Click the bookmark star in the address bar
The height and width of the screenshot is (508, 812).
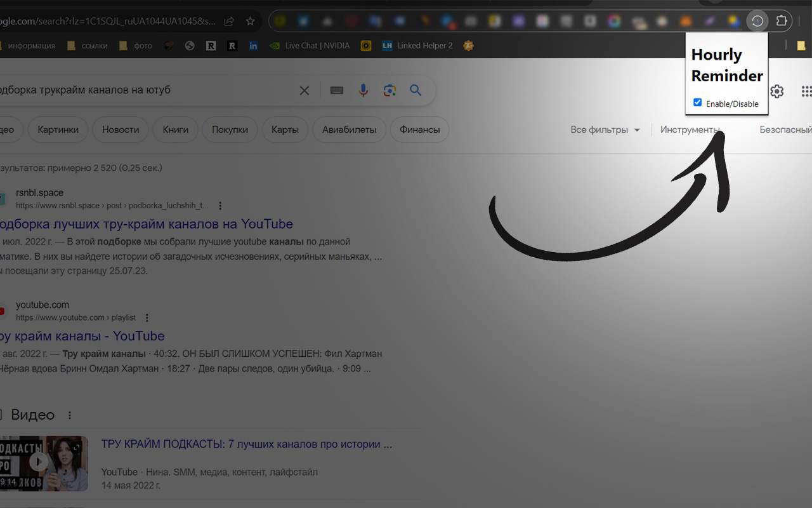point(250,21)
